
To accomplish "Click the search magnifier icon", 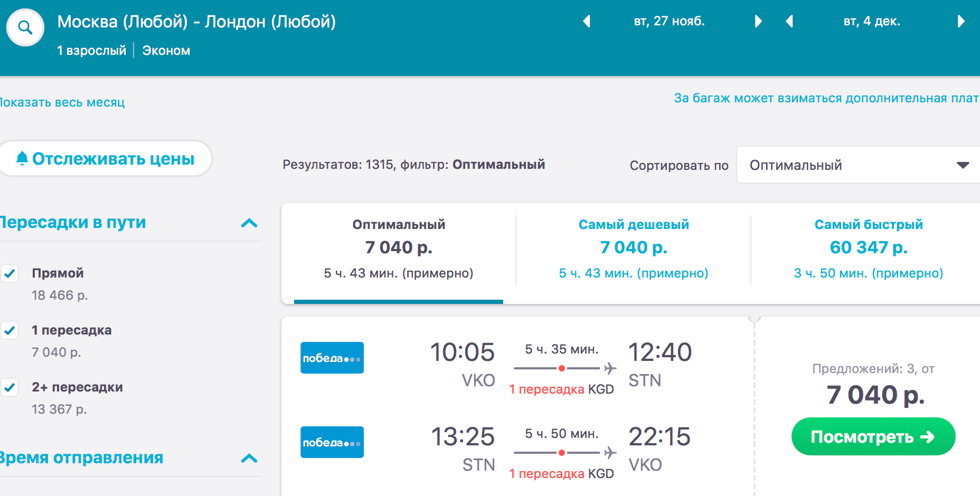I will click(25, 27).
